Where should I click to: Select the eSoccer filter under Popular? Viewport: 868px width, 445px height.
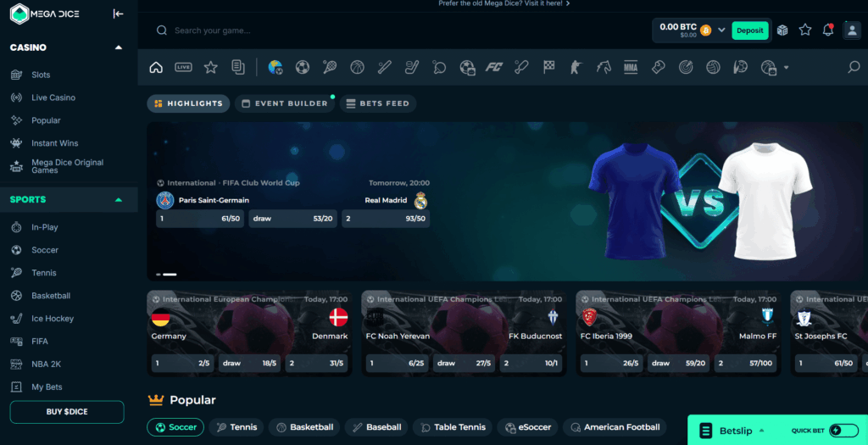click(527, 427)
